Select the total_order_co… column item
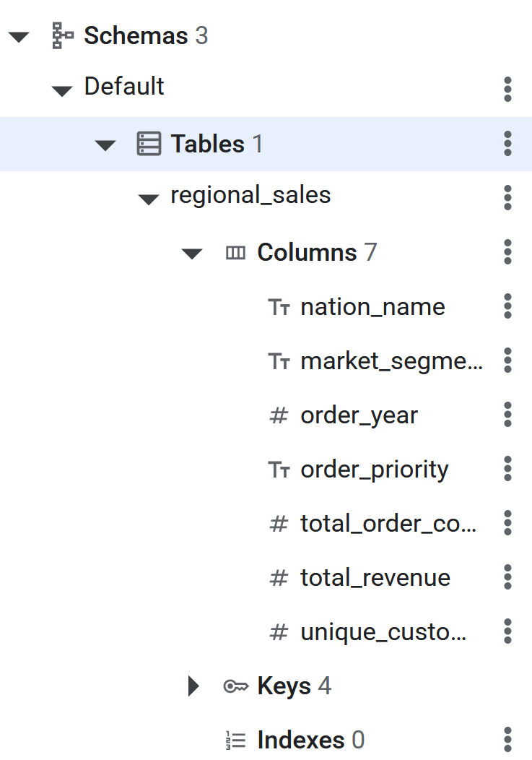This screenshot has width=532, height=760. coord(388,523)
